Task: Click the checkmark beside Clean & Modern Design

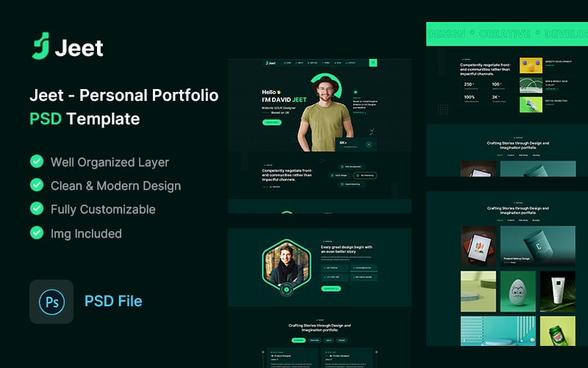Action: pos(36,185)
